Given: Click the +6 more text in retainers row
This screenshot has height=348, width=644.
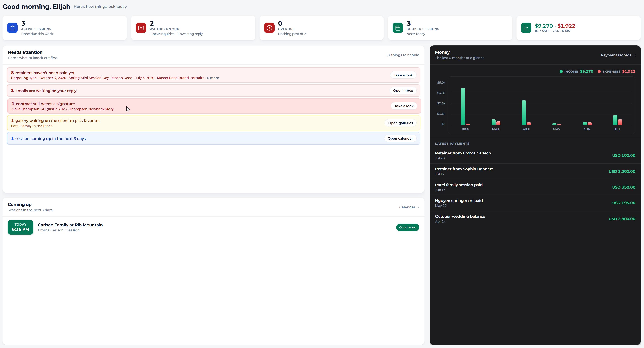Looking at the screenshot, I should pos(212,78).
